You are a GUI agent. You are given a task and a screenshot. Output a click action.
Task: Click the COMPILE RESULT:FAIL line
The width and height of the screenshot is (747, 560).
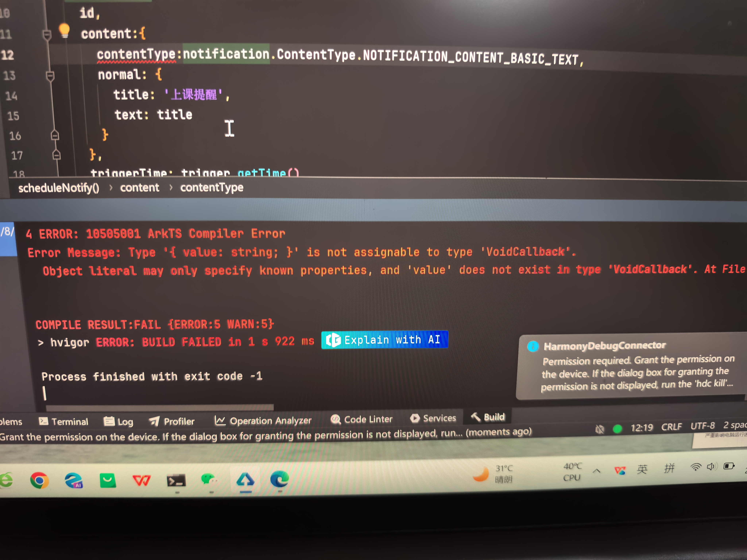tap(155, 324)
